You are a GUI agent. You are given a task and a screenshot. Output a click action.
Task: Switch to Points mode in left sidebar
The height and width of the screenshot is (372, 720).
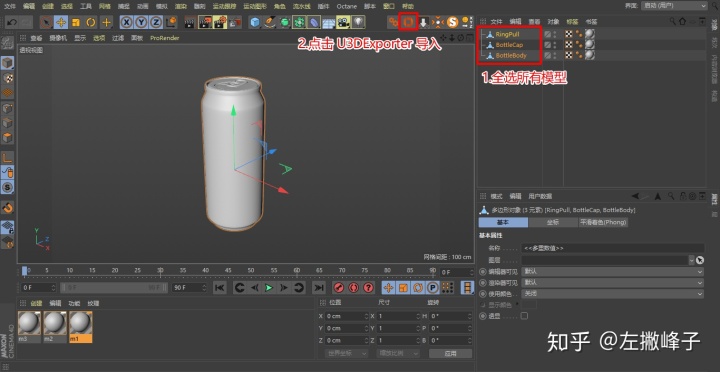7,108
